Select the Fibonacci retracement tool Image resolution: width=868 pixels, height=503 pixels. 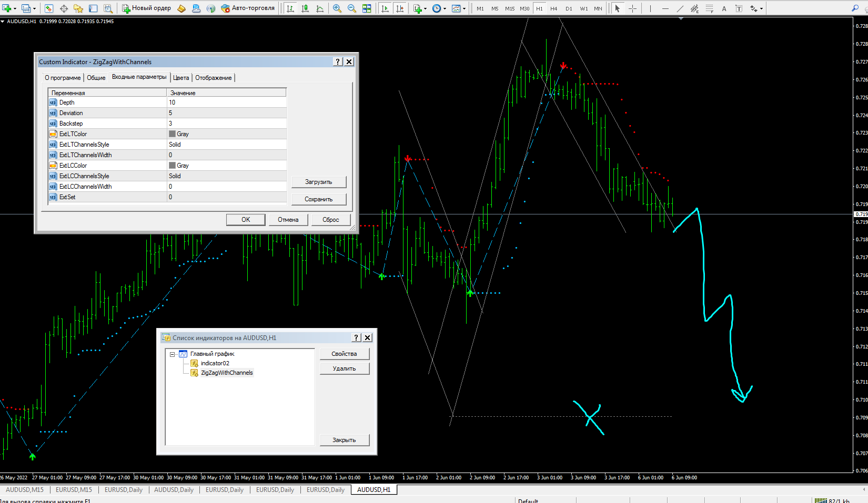(x=709, y=8)
